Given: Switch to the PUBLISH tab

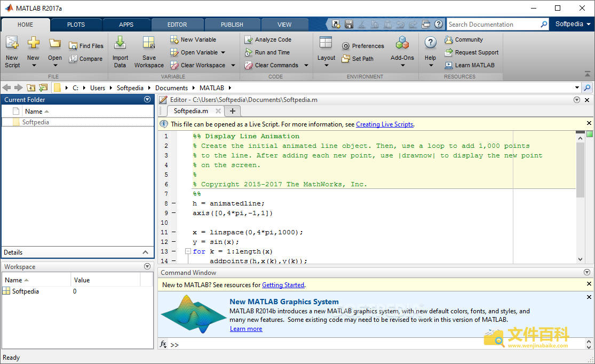Looking at the screenshot, I should 232,25.
